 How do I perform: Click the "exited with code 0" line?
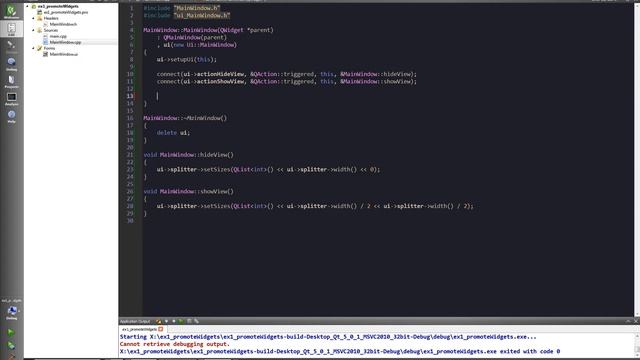click(x=340, y=351)
